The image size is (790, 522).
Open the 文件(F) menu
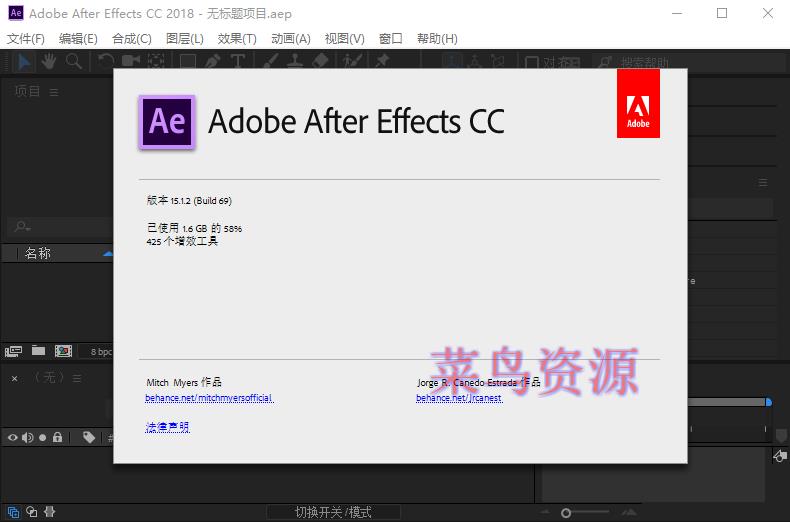(x=26, y=39)
